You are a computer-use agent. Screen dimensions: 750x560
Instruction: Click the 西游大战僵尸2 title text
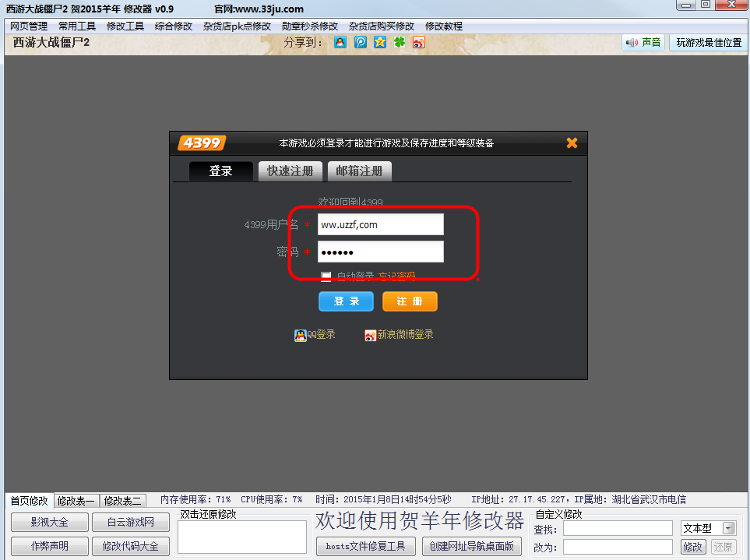pos(51,43)
